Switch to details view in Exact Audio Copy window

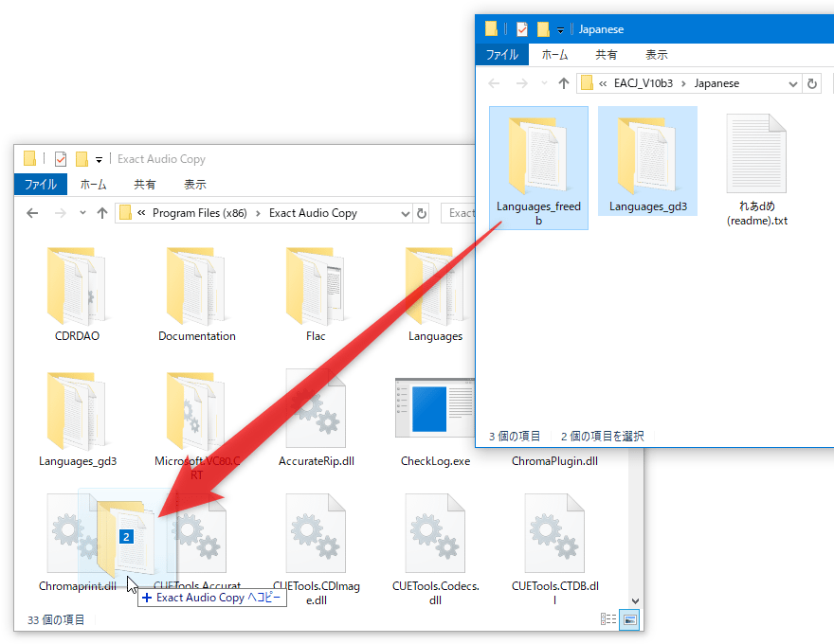(608, 619)
